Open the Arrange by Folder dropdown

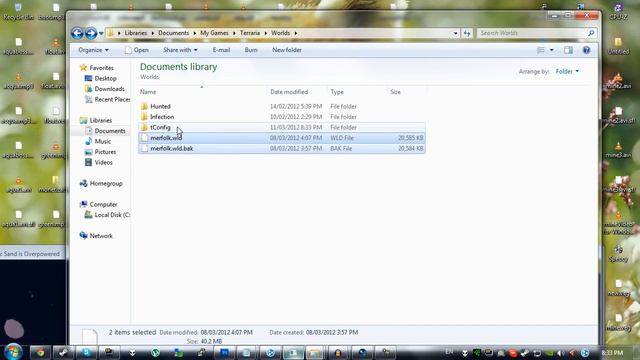[x=567, y=71]
